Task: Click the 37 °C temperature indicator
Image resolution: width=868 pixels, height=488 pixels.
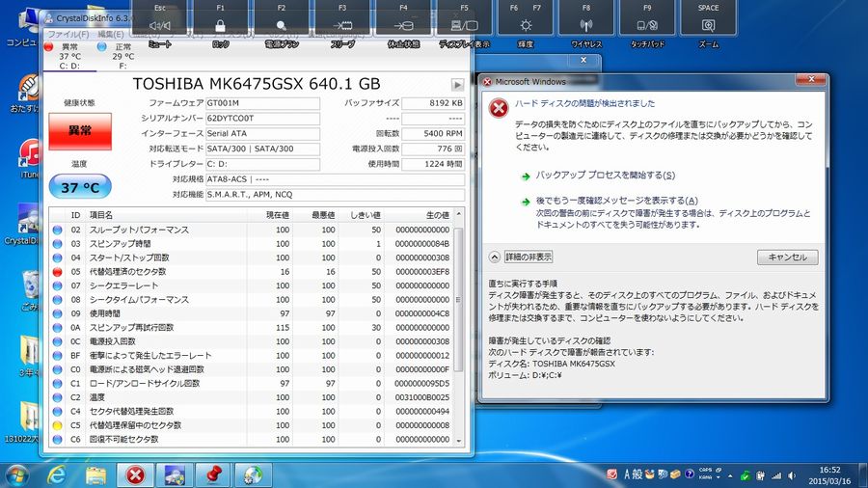Action: point(80,187)
